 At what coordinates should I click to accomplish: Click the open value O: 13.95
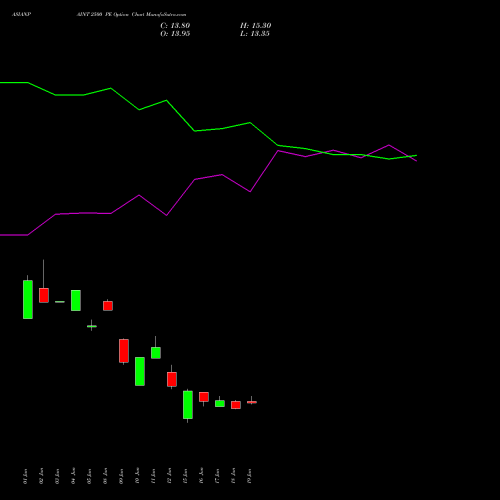coord(175,34)
